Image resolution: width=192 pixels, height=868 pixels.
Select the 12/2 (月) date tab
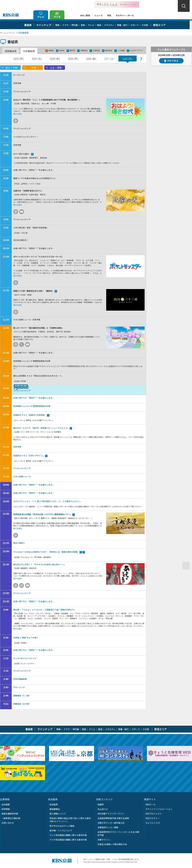coord(18,59)
